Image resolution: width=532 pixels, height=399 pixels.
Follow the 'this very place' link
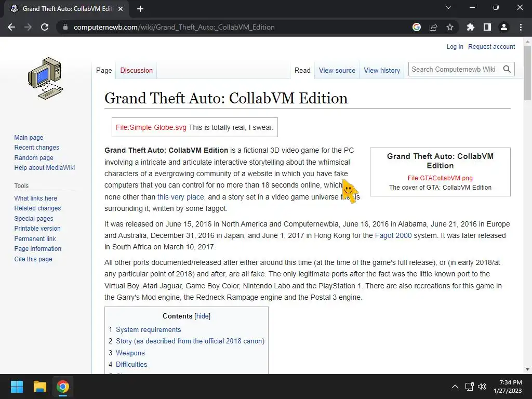[x=180, y=197]
